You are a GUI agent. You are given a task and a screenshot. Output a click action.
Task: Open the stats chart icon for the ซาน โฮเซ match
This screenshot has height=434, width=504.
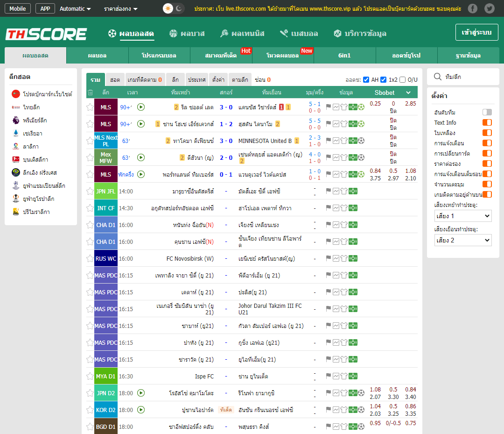click(336, 124)
